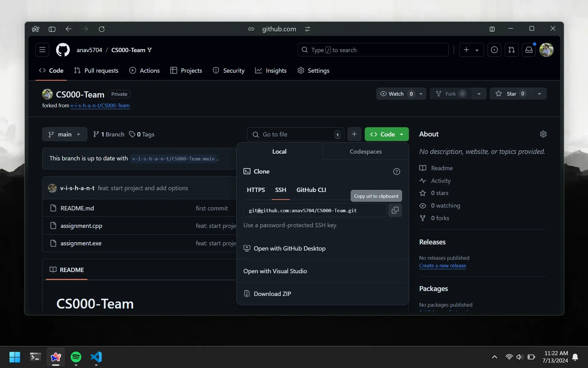Toggle Star on the repository
Image resolution: width=588 pixels, height=368 pixels.
pos(511,94)
